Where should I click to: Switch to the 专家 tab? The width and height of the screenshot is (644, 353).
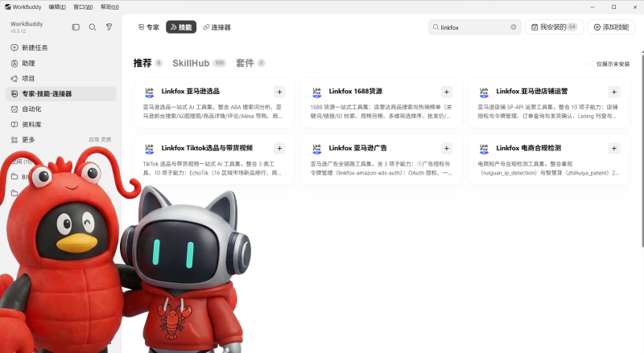(x=148, y=27)
